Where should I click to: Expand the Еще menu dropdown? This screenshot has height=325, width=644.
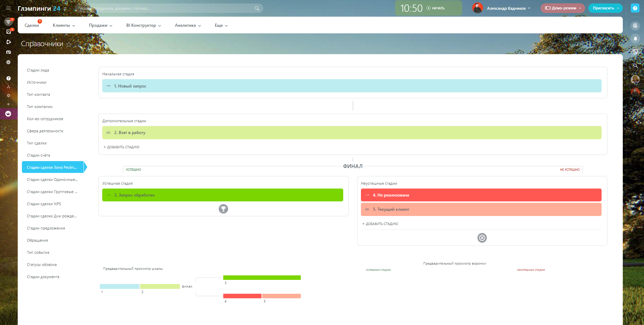click(x=221, y=25)
